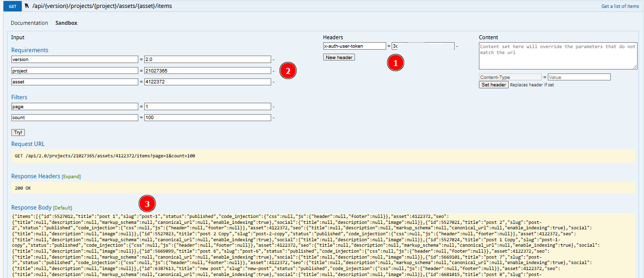Click the version value field
This screenshot has width=644, height=278.
208,60
